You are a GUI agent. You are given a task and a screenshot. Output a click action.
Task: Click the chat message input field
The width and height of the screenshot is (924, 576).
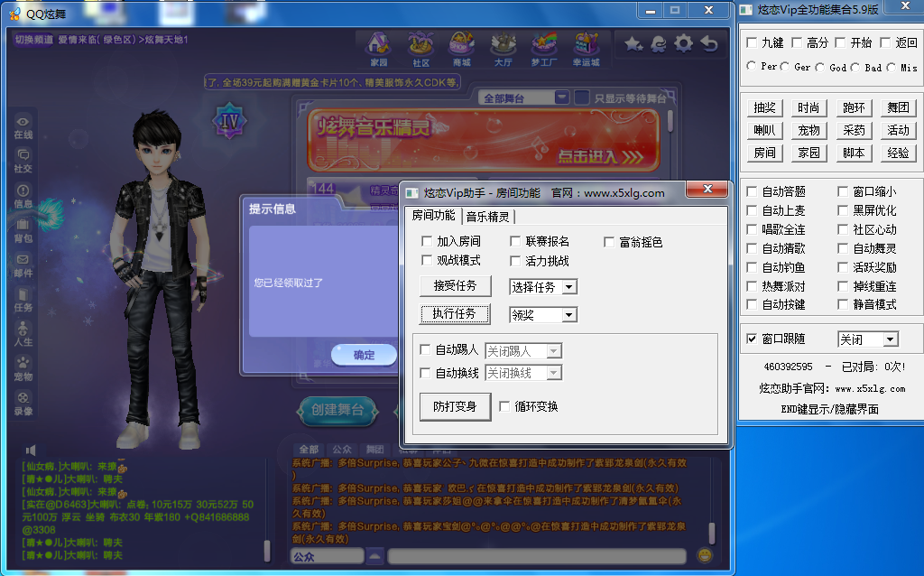[x=537, y=556]
